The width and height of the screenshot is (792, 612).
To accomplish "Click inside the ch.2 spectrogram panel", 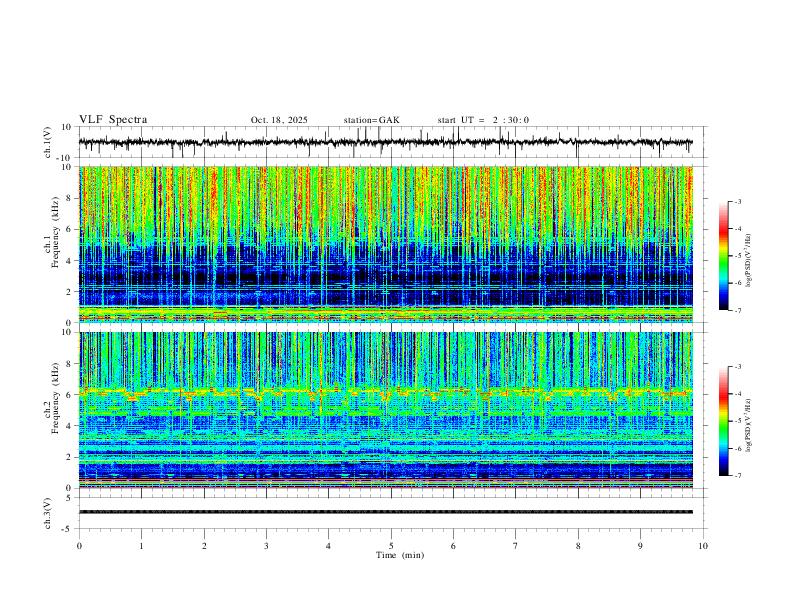I will pyautogui.click(x=385, y=410).
